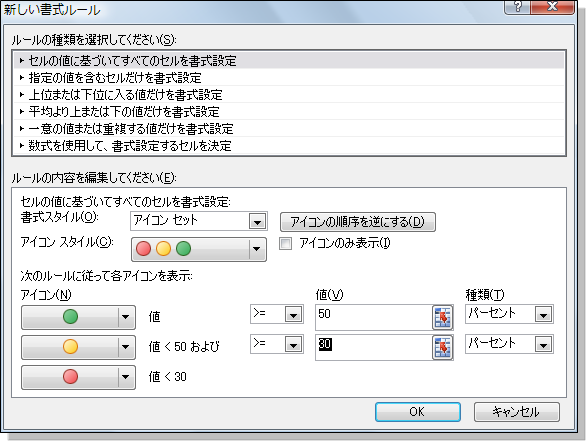Choose 上位または下位に入る値だけを書式設定 rule

(289, 95)
